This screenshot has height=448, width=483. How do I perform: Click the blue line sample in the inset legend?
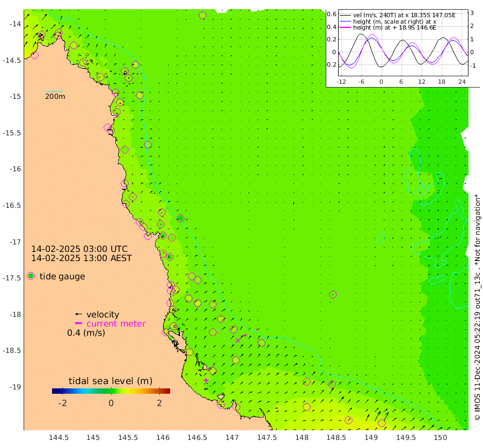click(x=345, y=21)
